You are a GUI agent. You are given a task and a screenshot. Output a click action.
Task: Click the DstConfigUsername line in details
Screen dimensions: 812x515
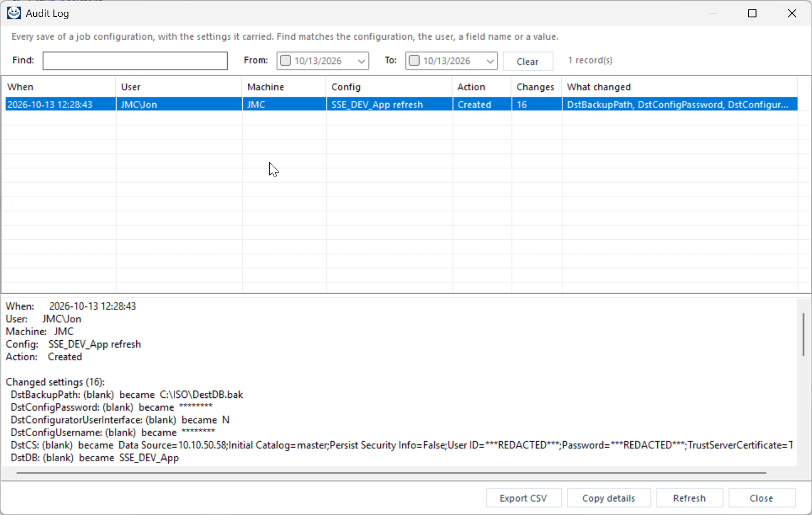113,433
